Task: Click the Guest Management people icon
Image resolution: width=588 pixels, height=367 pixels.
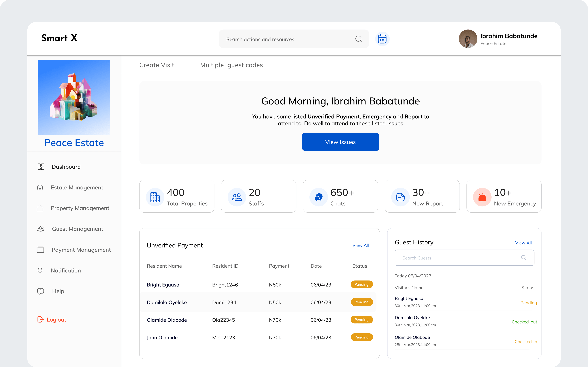Action: point(41,229)
